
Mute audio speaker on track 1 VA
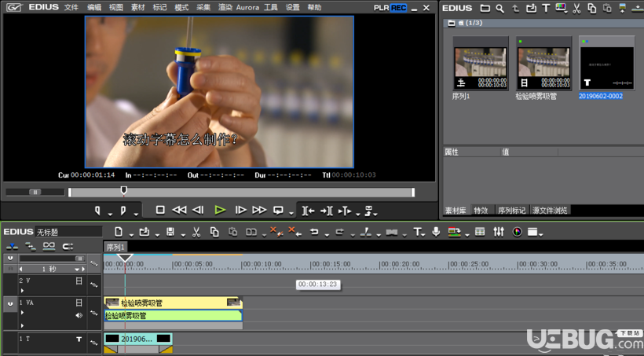tap(79, 315)
